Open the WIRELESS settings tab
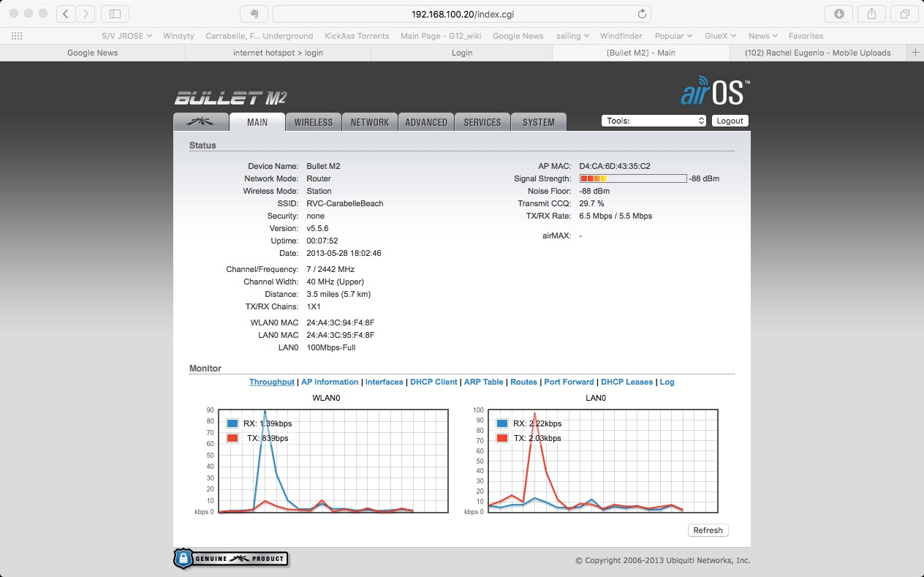Image resolution: width=924 pixels, height=577 pixels. (314, 122)
